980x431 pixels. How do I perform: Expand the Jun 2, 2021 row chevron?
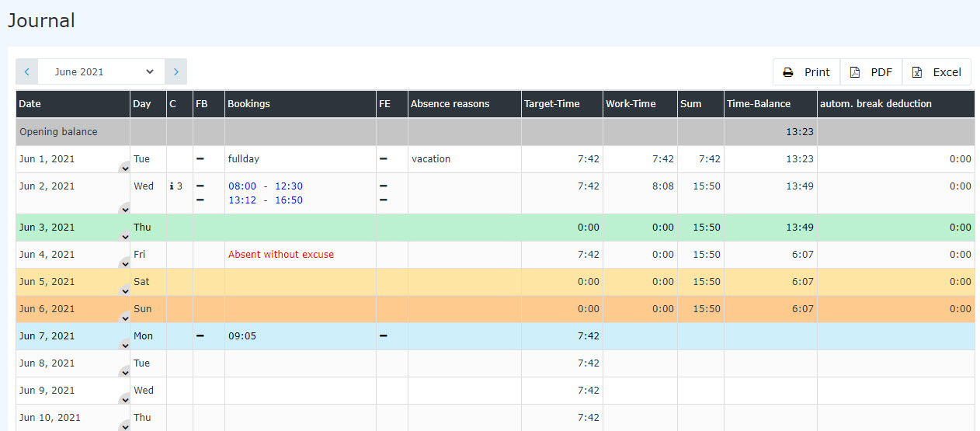coord(124,209)
